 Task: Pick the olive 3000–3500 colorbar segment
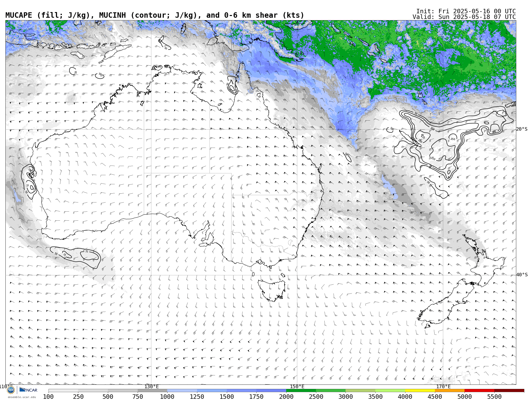pyautogui.click(x=361, y=390)
